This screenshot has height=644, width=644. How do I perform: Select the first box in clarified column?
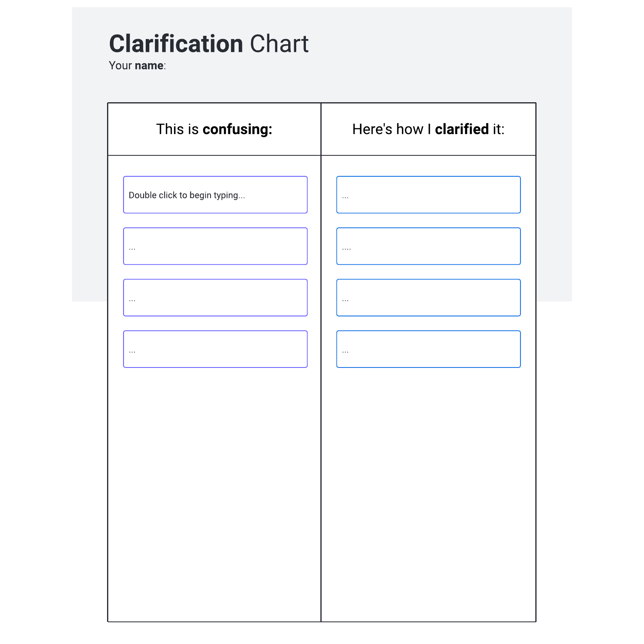pos(429,195)
